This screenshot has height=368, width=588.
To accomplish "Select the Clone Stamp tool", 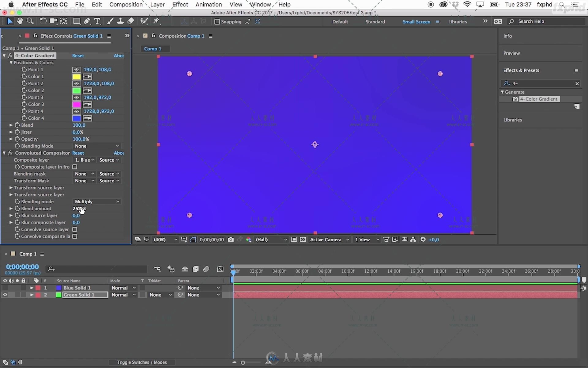I will coord(120,21).
